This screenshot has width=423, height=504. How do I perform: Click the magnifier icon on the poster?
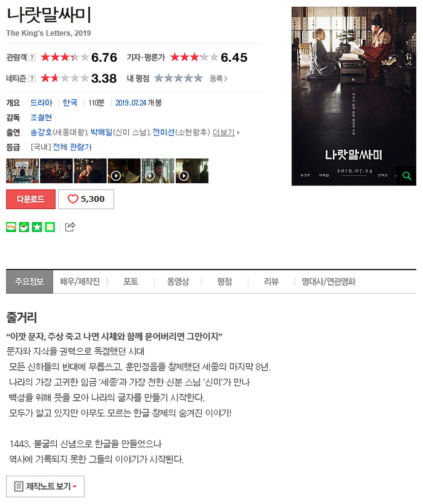tap(407, 176)
